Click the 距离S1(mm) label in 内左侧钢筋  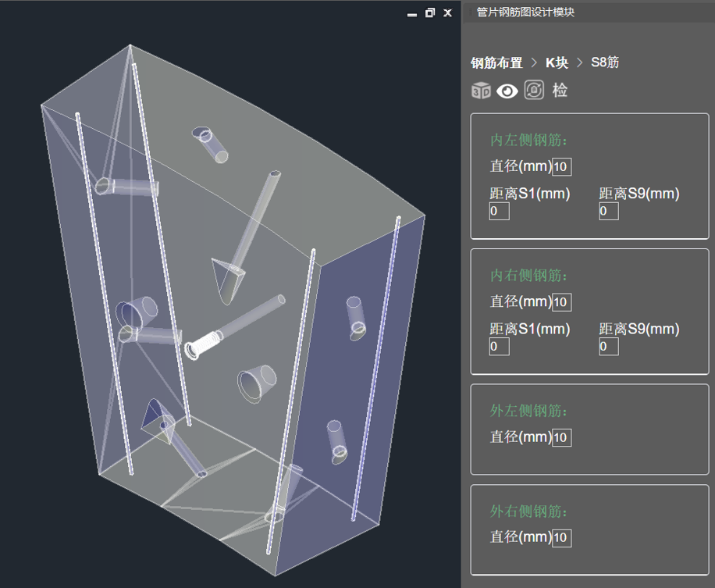(530, 194)
